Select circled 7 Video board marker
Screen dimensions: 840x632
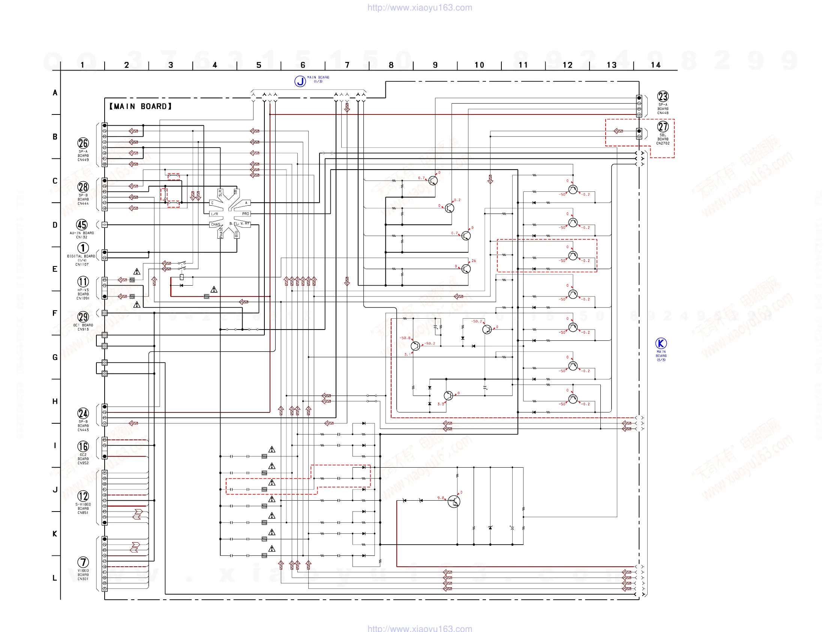[x=83, y=562]
